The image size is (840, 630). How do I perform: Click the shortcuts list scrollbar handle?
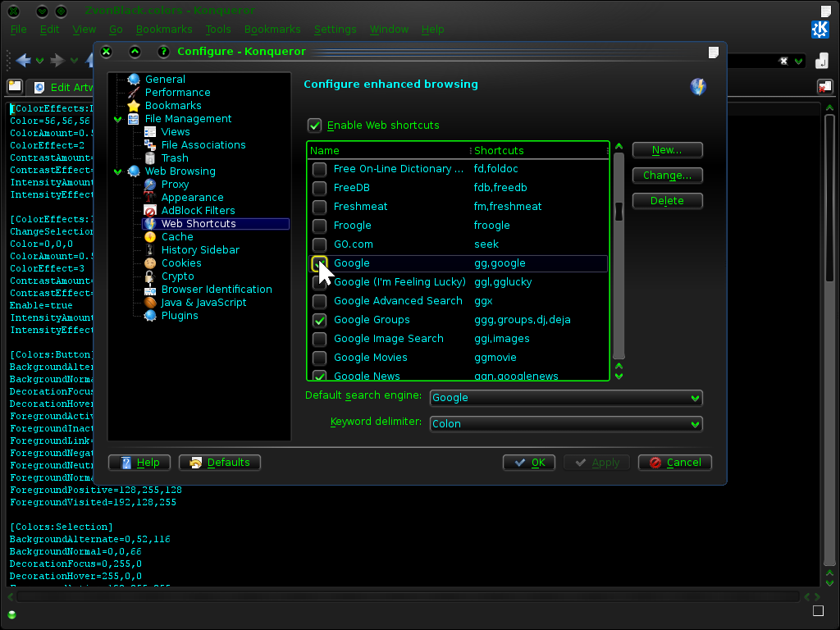click(x=619, y=211)
